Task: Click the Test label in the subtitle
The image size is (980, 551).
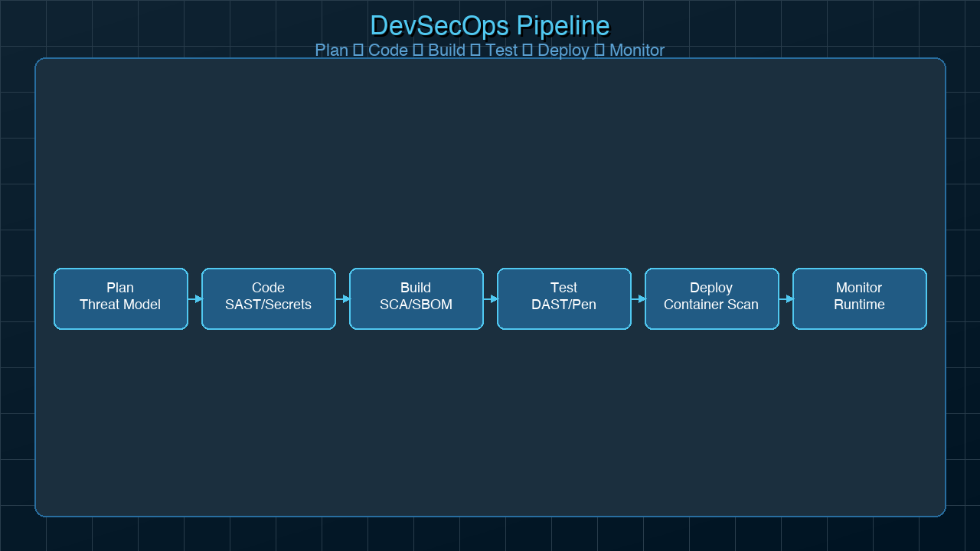Action: (x=503, y=51)
